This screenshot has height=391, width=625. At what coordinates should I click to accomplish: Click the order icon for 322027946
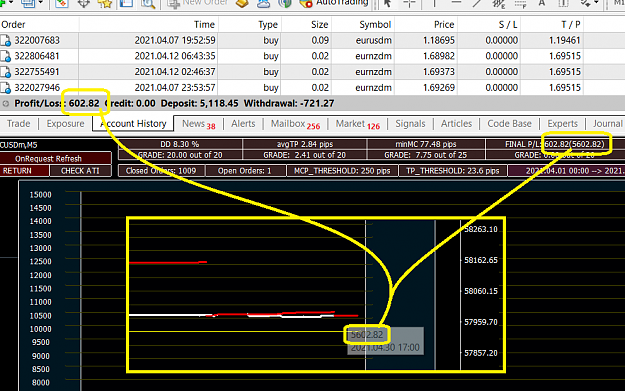(x=6, y=88)
